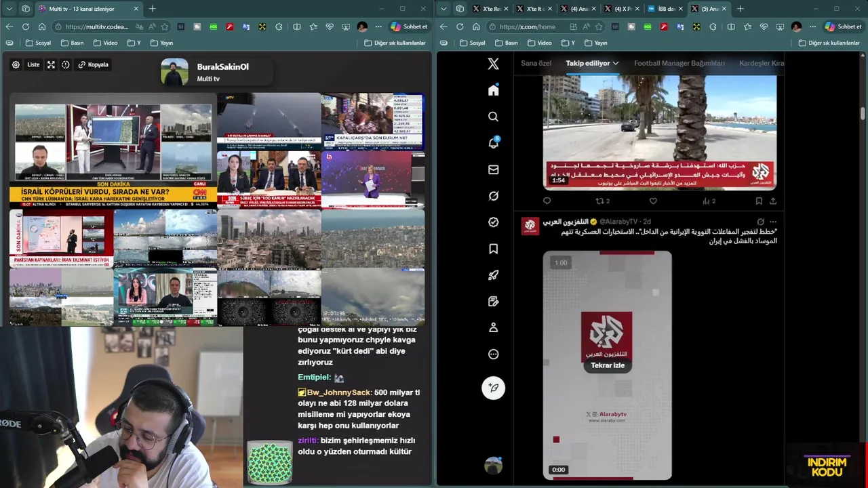Click the round compose post button
This screenshot has height=488, width=868.
click(494, 388)
